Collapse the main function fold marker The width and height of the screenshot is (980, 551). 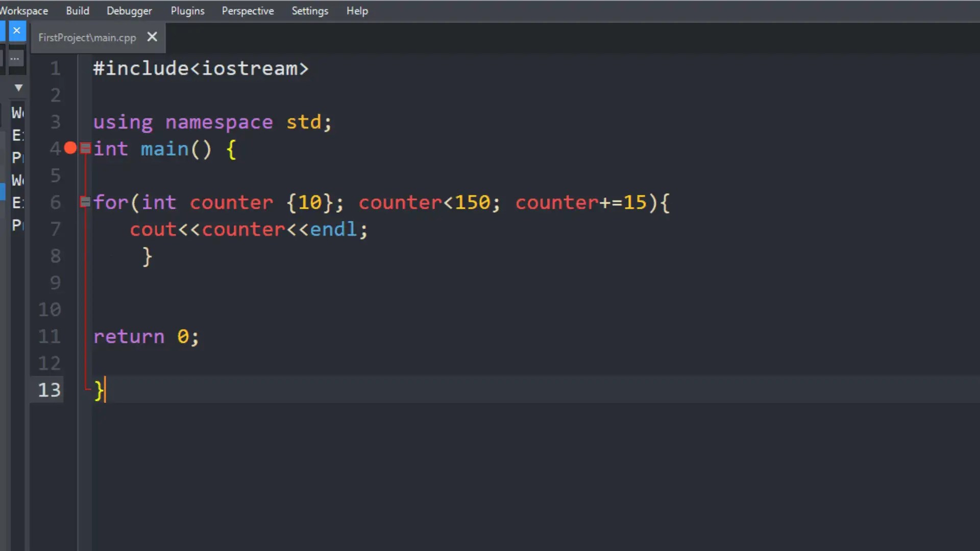click(x=85, y=148)
